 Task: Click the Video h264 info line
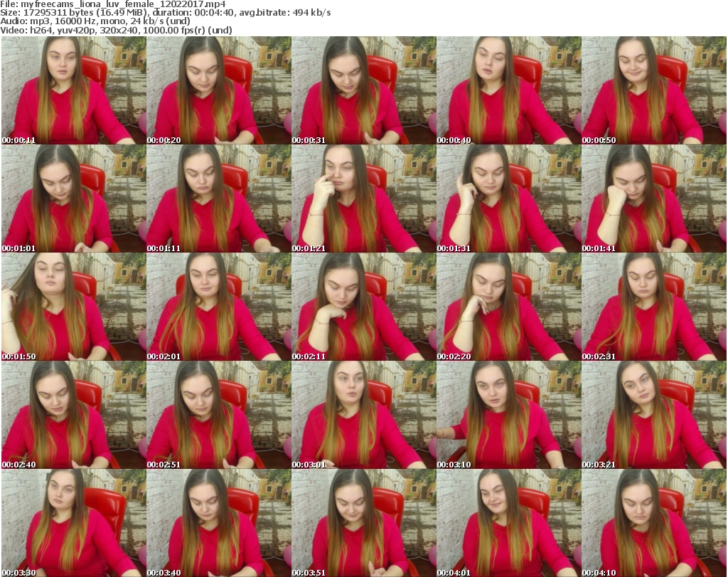116,30
